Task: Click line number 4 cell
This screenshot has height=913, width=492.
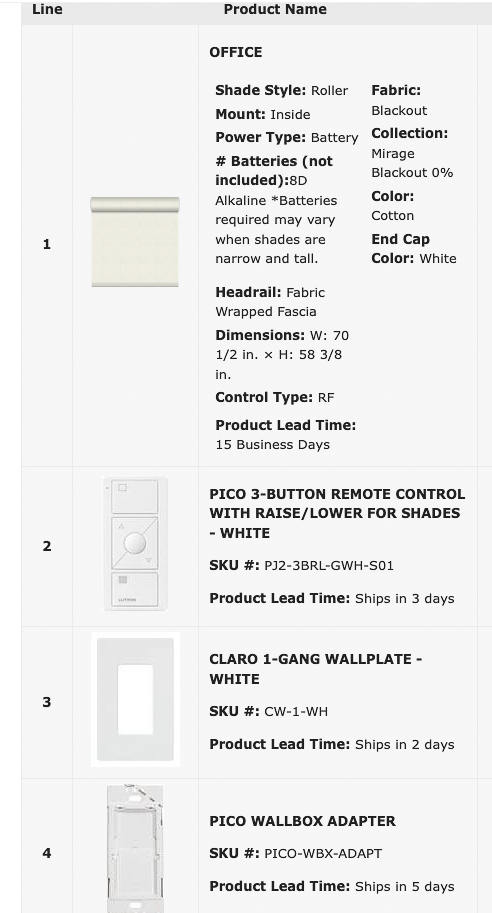Action: 47,853
